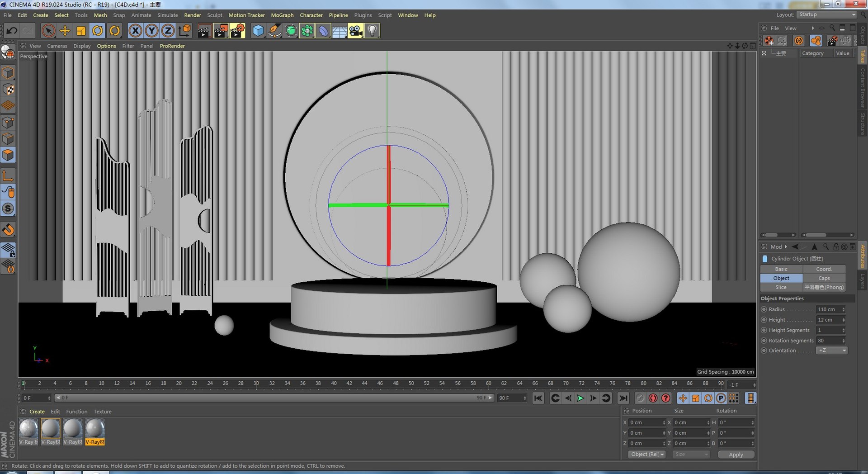Image resolution: width=868 pixels, height=474 pixels.
Task: Switch to the Caps tab
Action: pos(824,278)
